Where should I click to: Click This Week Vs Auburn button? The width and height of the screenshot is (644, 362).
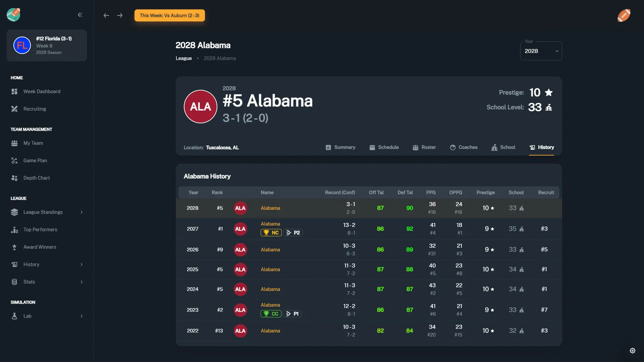tap(170, 15)
